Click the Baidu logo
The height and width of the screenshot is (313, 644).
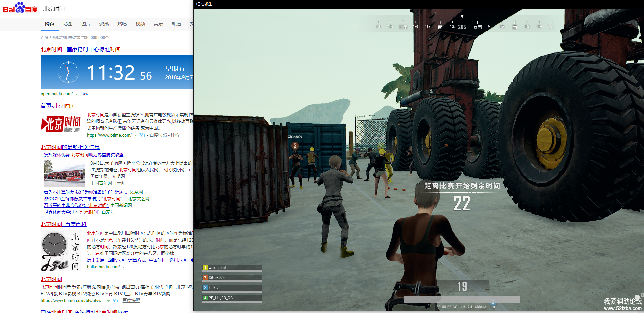pos(20,8)
